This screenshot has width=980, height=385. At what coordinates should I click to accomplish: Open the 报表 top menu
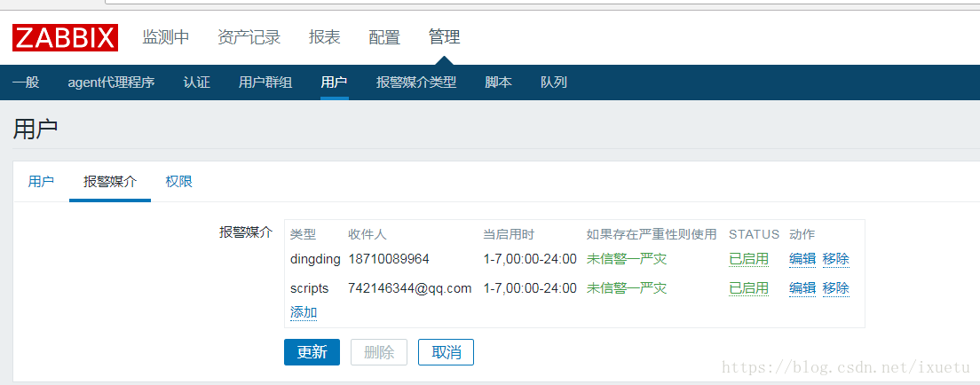324,37
